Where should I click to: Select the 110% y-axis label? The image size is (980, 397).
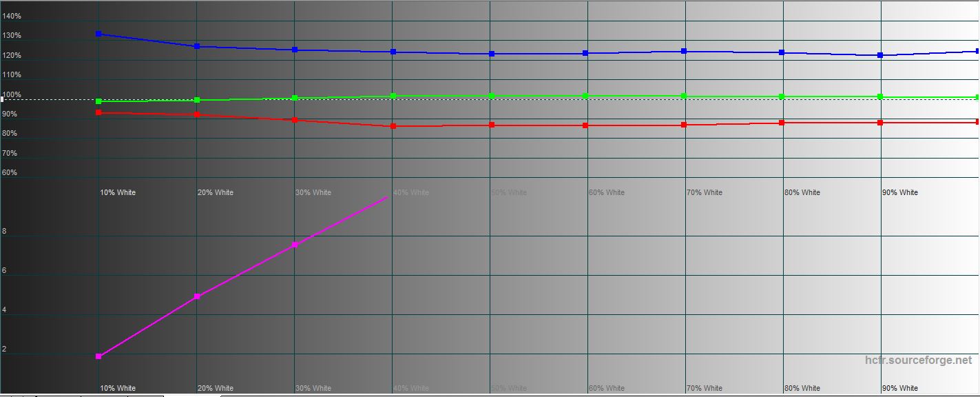point(12,74)
